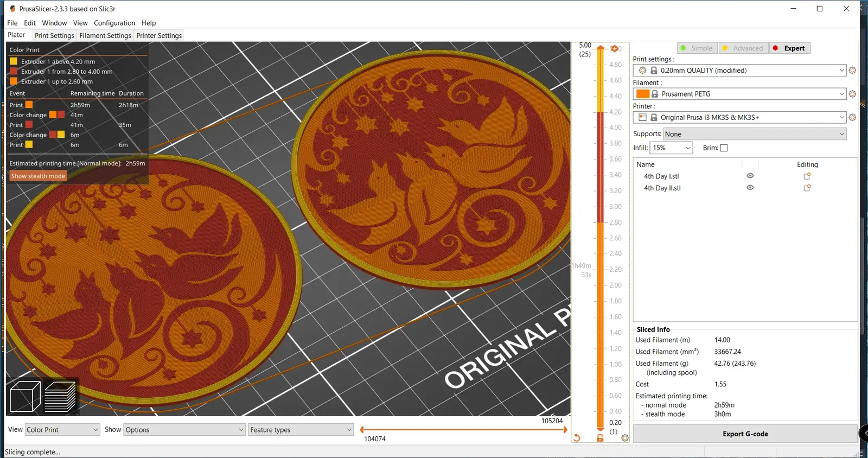Viewport: 868px width, 458px height.
Task: Open the Original Prusa i3 printer dropdown
Action: click(739, 117)
